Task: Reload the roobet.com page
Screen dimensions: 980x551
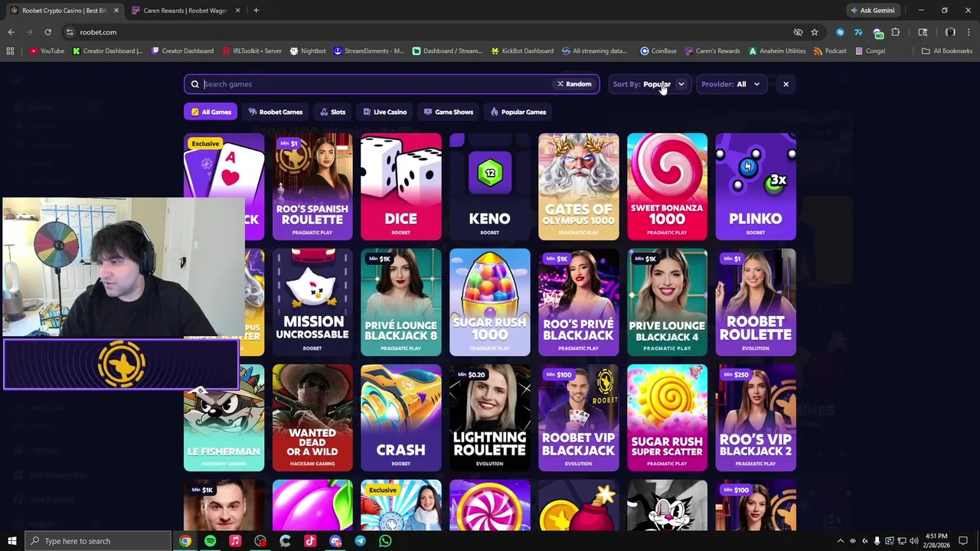Action: 47,32
